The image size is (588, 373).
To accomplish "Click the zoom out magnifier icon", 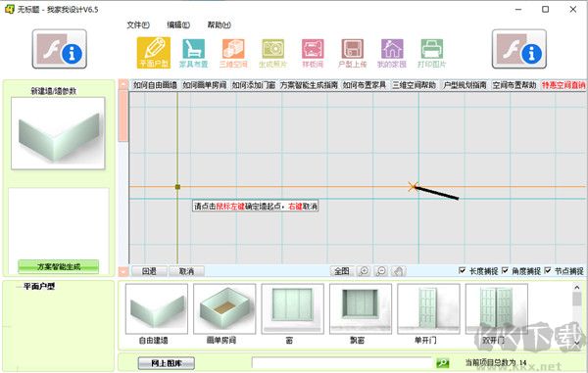I will point(381,271).
